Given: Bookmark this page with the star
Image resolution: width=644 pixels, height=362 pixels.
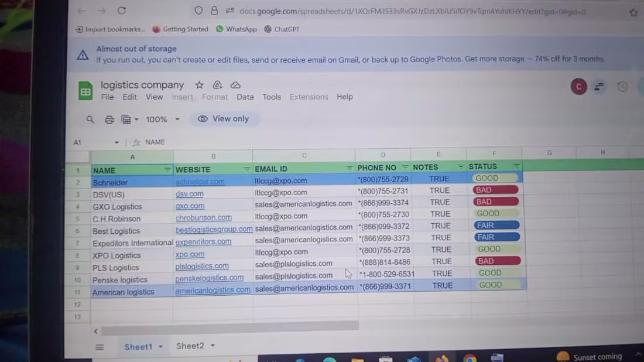Looking at the screenshot, I should coord(633,13).
